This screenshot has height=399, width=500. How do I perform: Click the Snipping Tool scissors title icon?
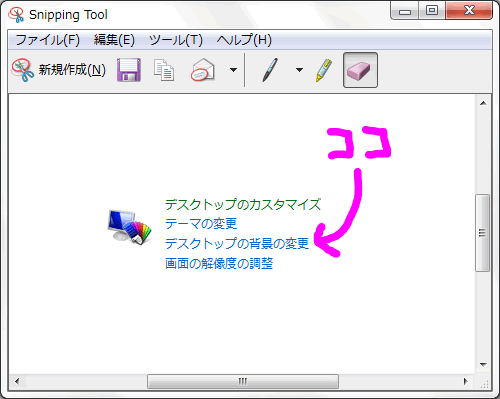click(17, 14)
